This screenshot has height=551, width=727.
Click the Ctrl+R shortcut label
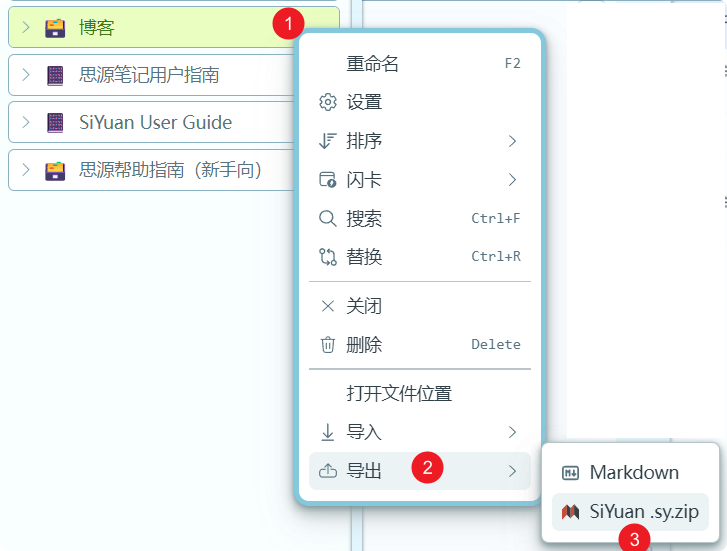[496, 256]
